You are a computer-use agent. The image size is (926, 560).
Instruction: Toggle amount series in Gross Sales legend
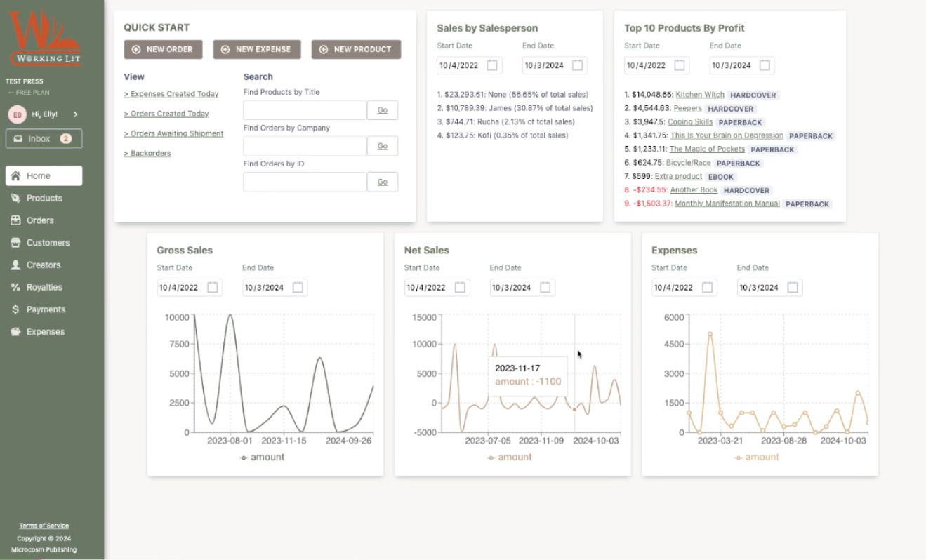coord(262,458)
